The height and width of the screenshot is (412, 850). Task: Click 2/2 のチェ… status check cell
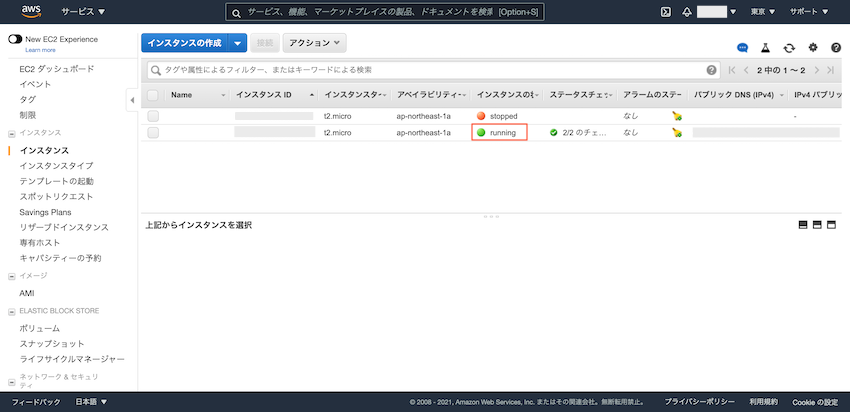[580, 133]
